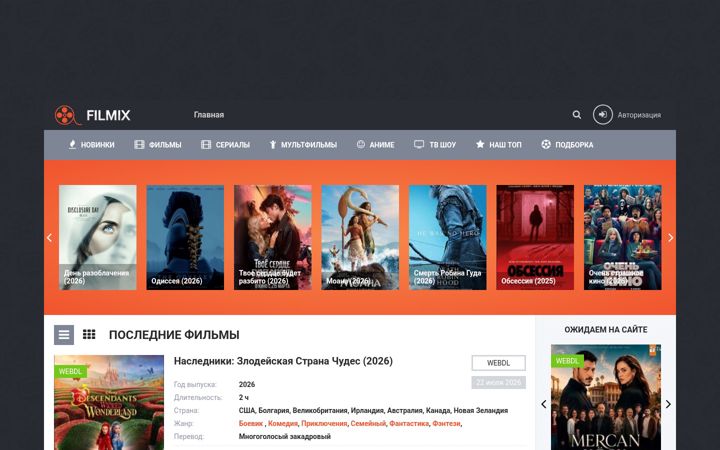720x450 pixels.
Task: Click green WEBDL badge on Descendants poster
Action: (70, 371)
